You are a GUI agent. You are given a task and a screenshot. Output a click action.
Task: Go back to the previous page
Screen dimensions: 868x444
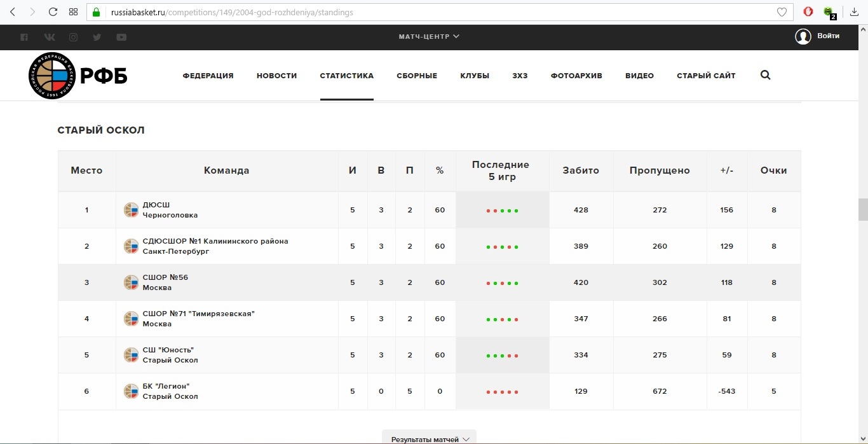[x=13, y=12]
